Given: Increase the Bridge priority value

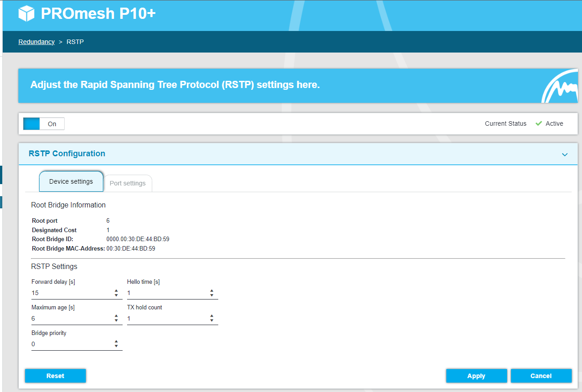Looking at the screenshot, I should pyautogui.click(x=116, y=342).
